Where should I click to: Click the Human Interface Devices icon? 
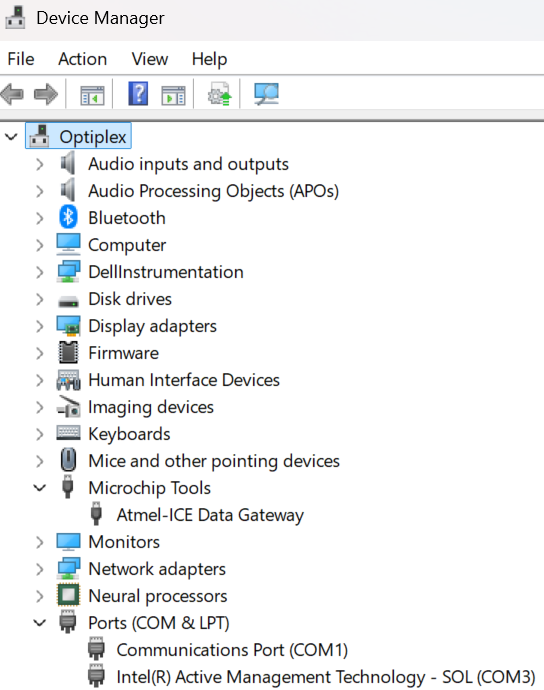coord(69,380)
